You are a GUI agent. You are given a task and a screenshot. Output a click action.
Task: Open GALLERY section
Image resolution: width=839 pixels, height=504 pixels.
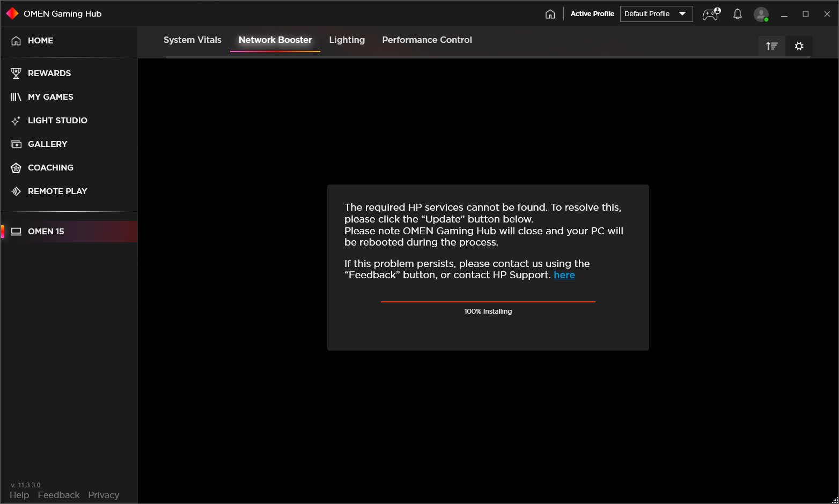(x=69, y=144)
